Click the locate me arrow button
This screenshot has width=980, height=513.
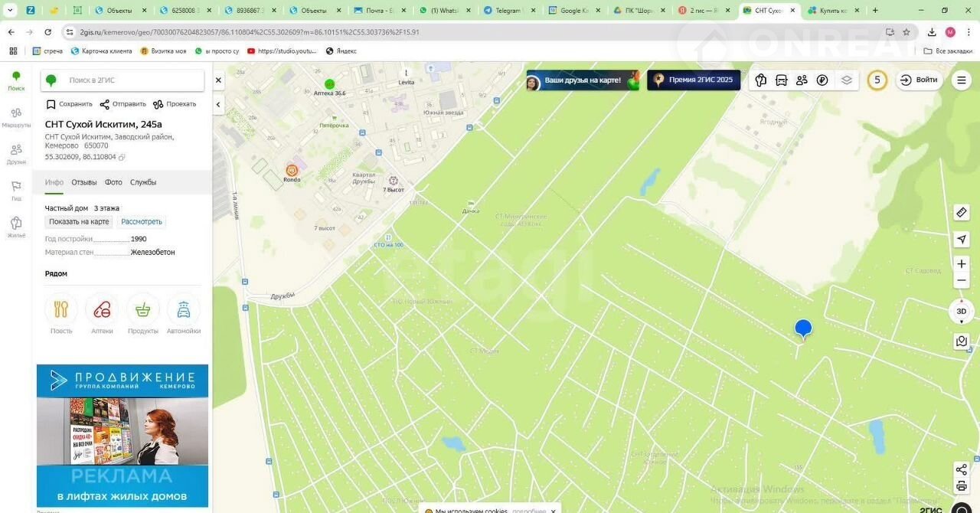pyautogui.click(x=962, y=240)
